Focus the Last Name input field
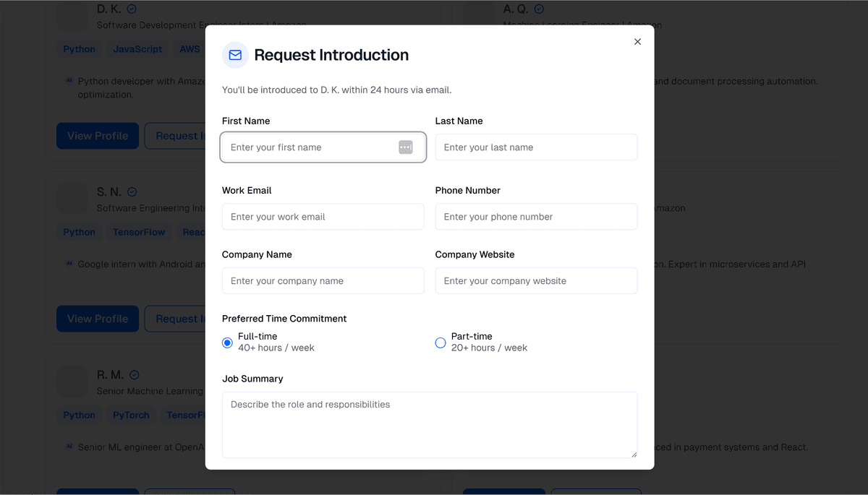Viewport: 868px width, 495px height. click(x=536, y=147)
